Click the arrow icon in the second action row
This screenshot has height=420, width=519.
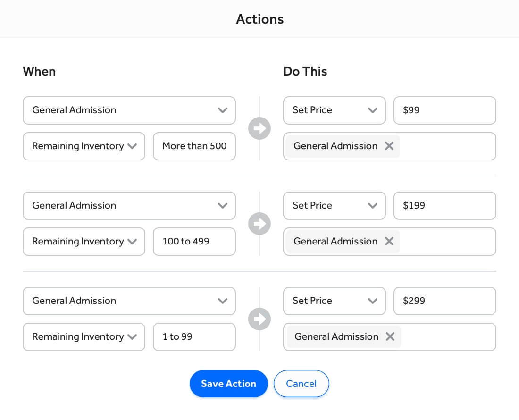[x=259, y=224]
